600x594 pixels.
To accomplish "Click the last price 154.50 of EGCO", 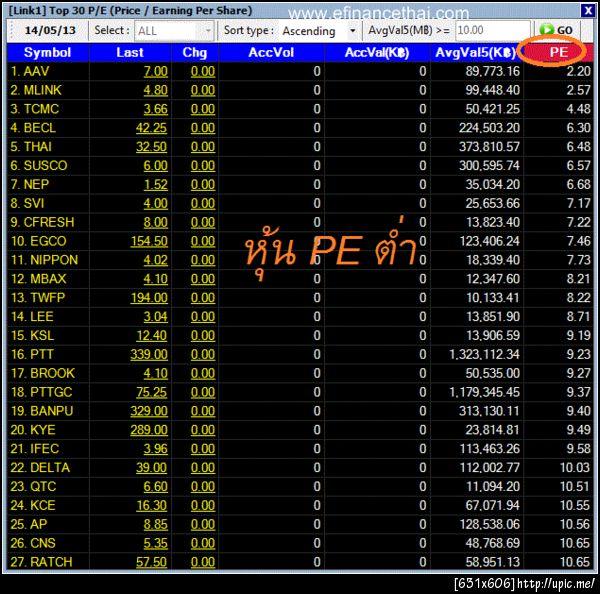I will [149, 241].
